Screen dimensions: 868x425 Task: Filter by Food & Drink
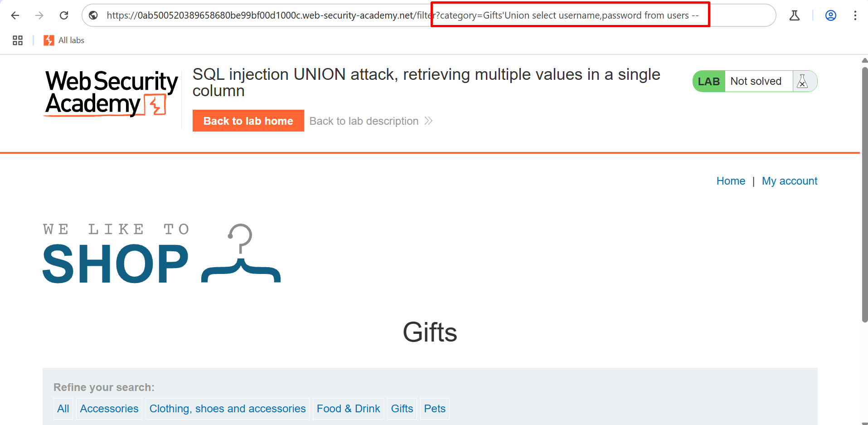point(348,409)
